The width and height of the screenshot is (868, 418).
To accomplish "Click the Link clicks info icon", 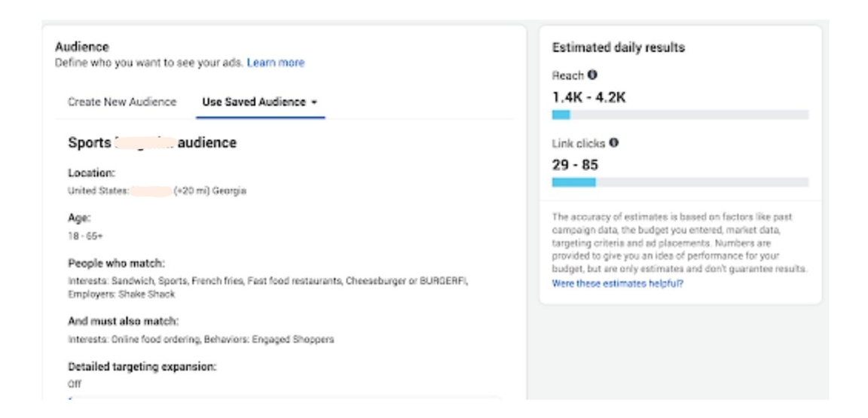I will coord(613,143).
